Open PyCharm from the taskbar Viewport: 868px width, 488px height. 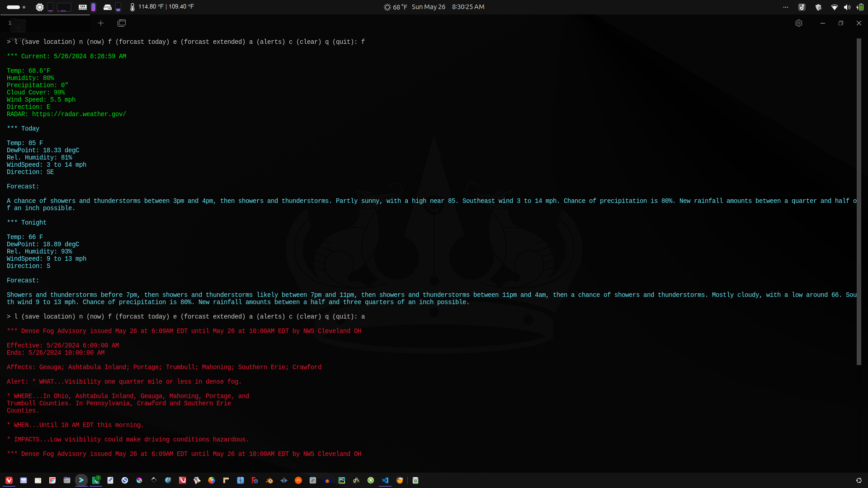tap(342, 480)
